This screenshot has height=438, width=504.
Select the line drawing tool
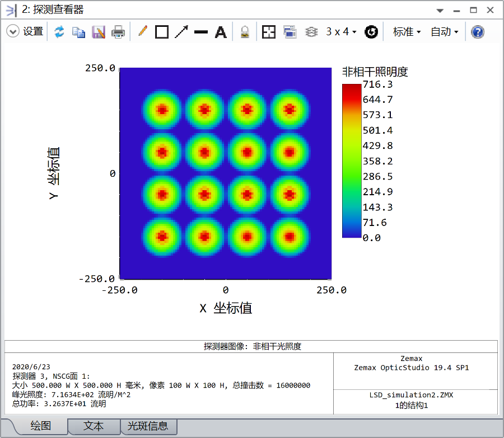[x=201, y=32]
